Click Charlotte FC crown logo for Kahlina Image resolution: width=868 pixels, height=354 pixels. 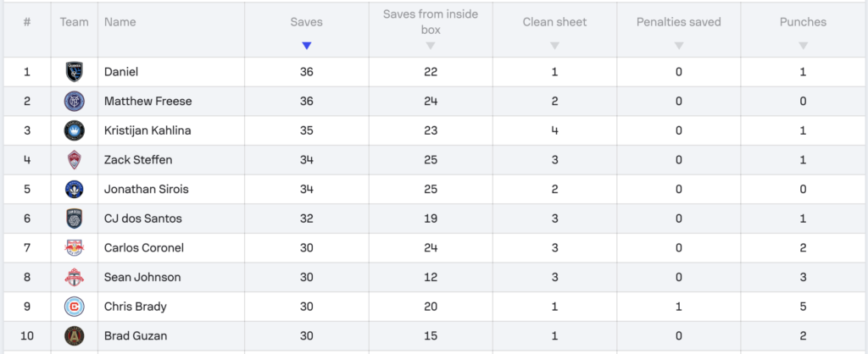pyautogui.click(x=75, y=130)
